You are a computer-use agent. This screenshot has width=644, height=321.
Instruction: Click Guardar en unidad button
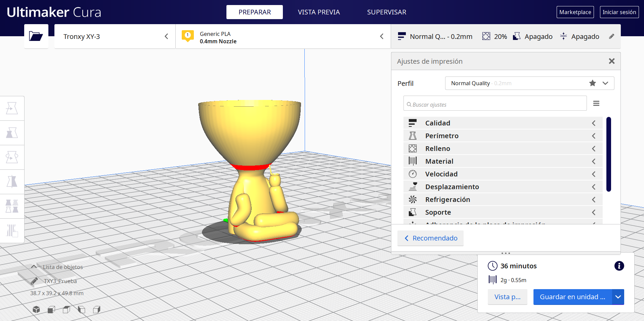(572, 297)
